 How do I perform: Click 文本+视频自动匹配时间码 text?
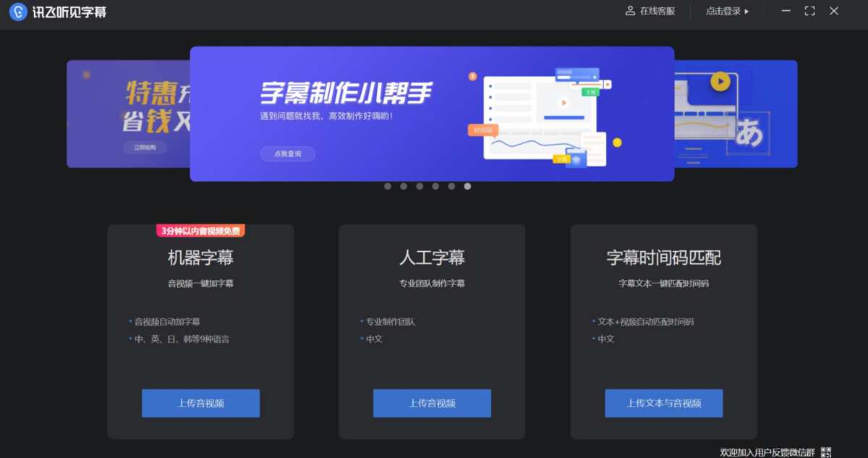click(645, 321)
